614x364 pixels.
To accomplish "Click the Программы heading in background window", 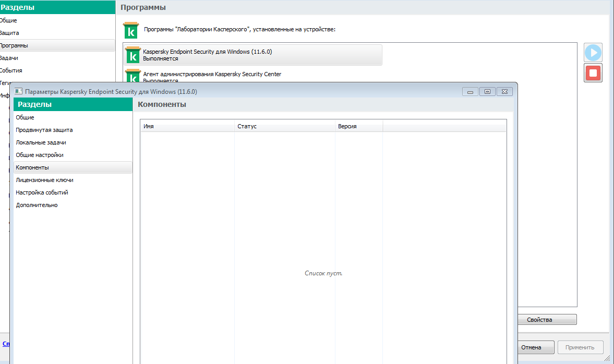I will [x=143, y=7].
